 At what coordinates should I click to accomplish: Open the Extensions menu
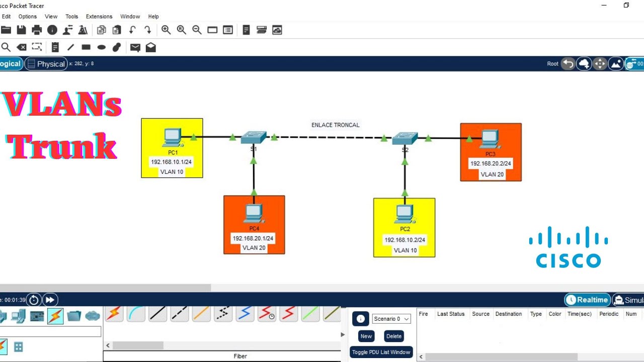99,17
